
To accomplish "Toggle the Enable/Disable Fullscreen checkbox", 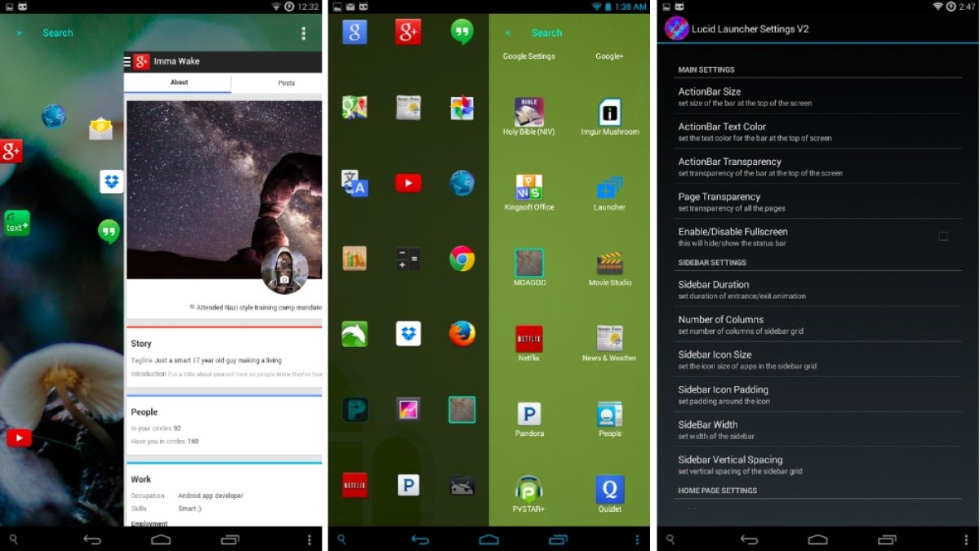I will click(x=943, y=237).
